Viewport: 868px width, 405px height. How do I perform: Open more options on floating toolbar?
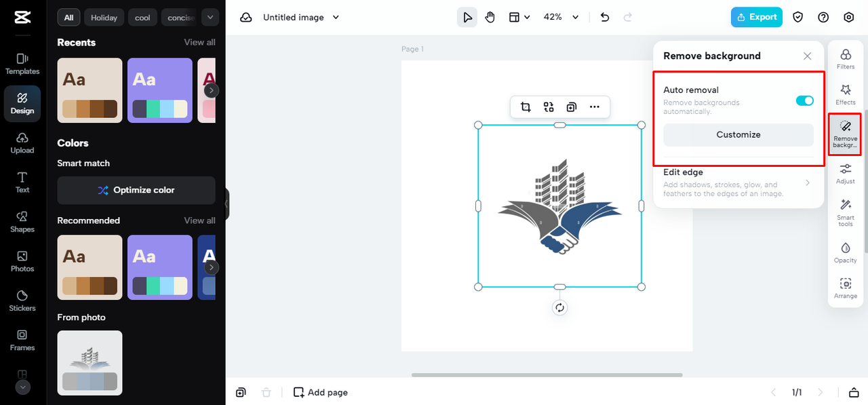click(595, 107)
